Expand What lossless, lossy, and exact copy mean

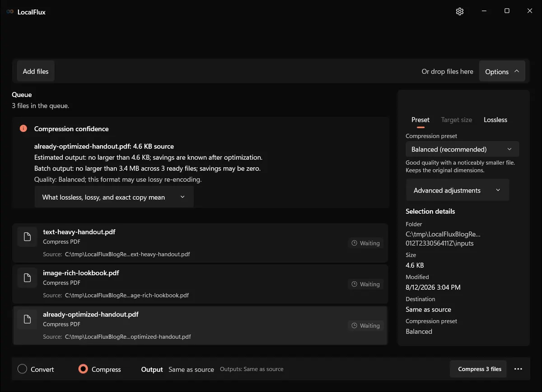tap(114, 197)
